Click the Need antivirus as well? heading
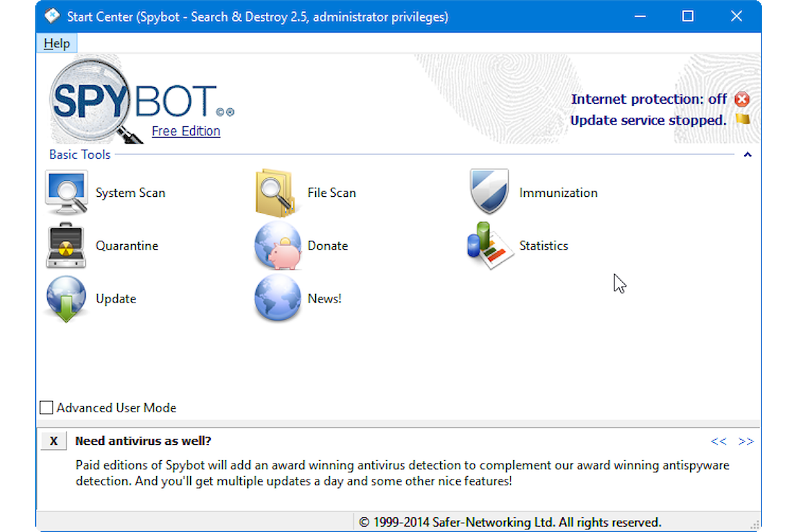798x532 pixels. tap(143, 441)
